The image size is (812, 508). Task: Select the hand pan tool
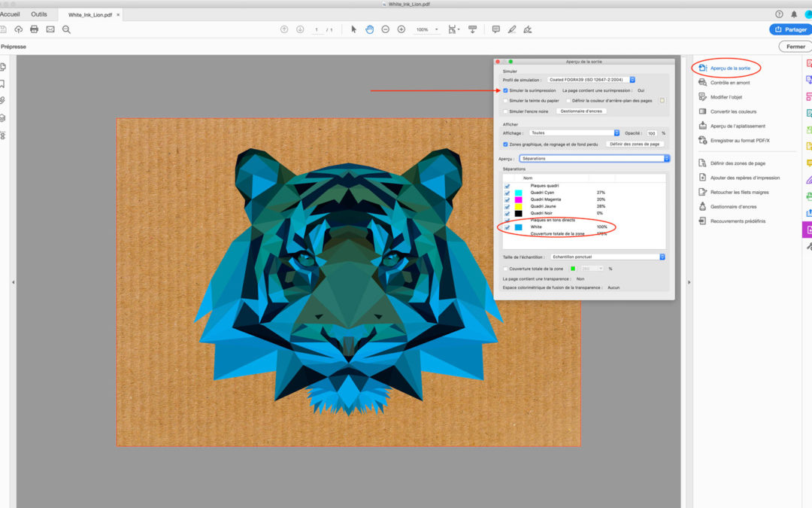369,29
